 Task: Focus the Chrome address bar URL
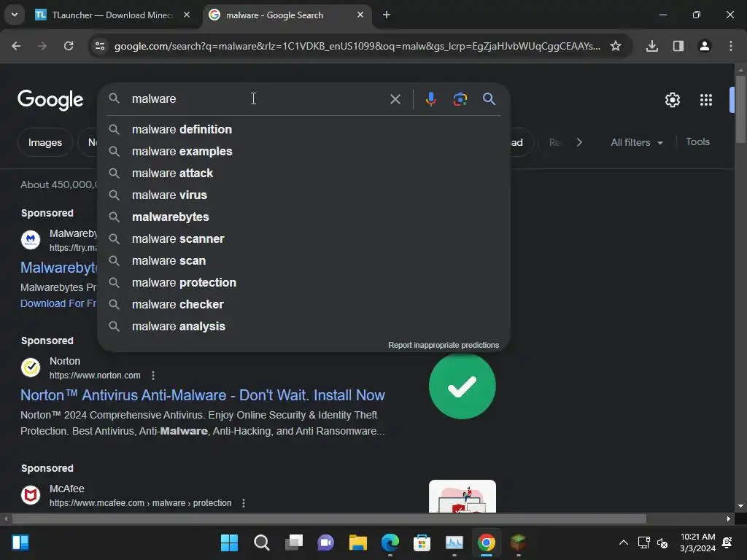357,46
